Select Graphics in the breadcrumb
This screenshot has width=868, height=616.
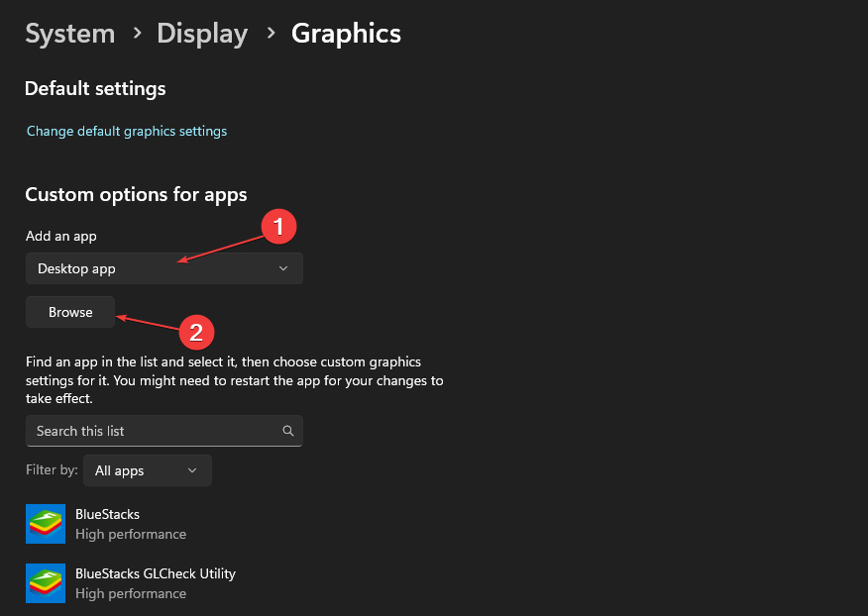346,33
